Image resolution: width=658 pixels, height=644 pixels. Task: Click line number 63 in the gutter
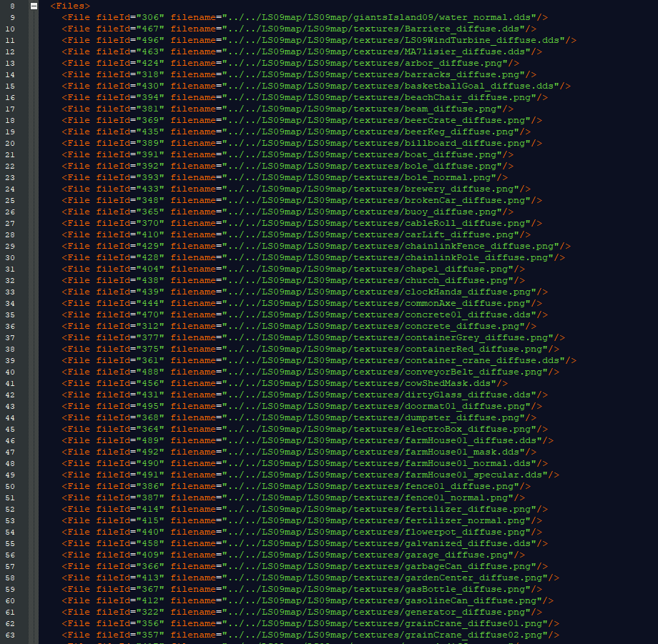[x=11, y=635]
